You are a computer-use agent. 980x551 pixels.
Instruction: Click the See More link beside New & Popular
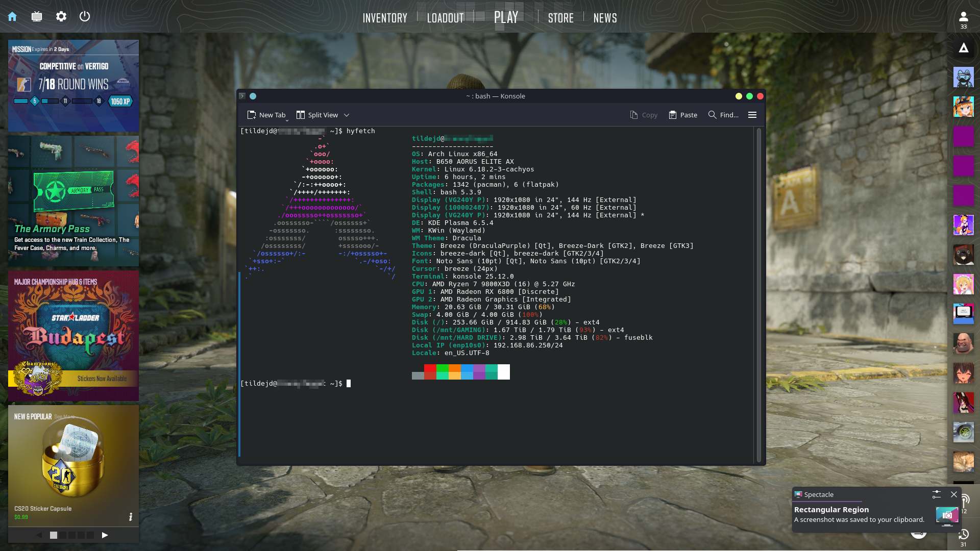(x=64, y=417)
